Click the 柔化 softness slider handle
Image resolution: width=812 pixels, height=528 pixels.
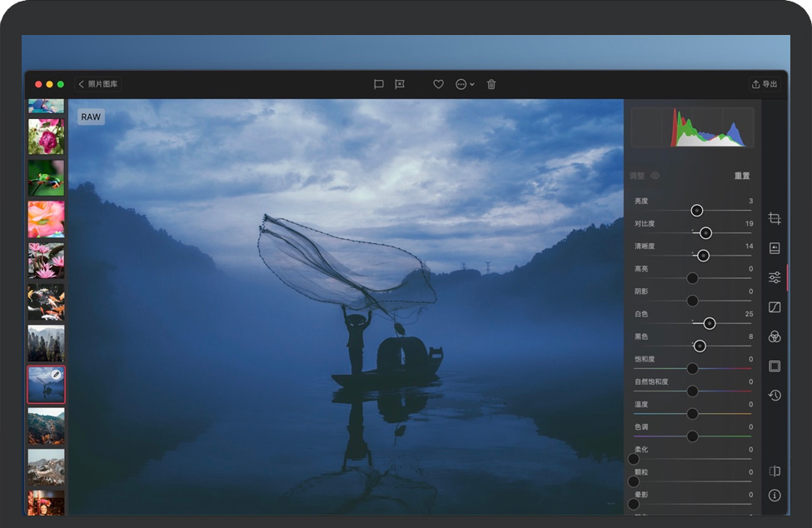coord(633,459)
